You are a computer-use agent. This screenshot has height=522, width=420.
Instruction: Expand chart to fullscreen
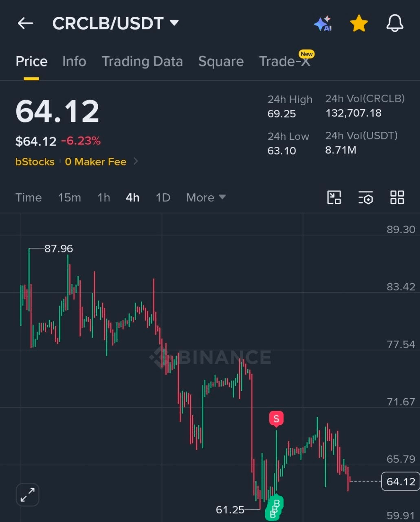(x=28, y=495)
